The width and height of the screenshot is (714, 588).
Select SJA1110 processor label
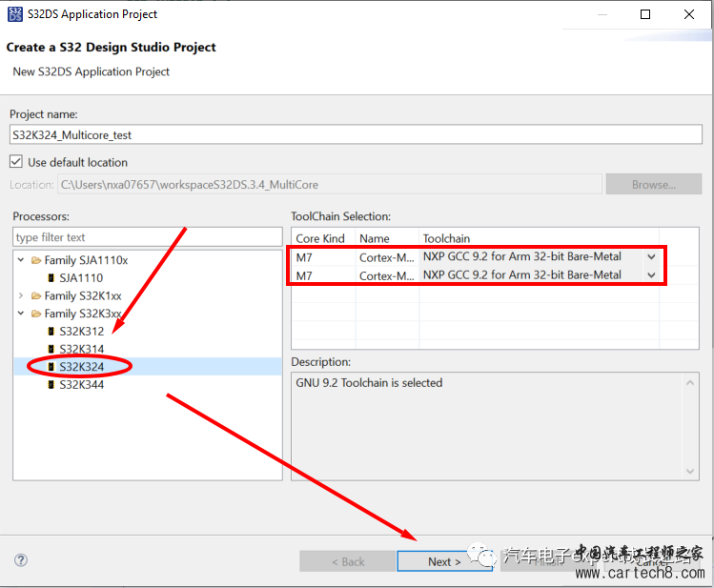pos(81,277)
